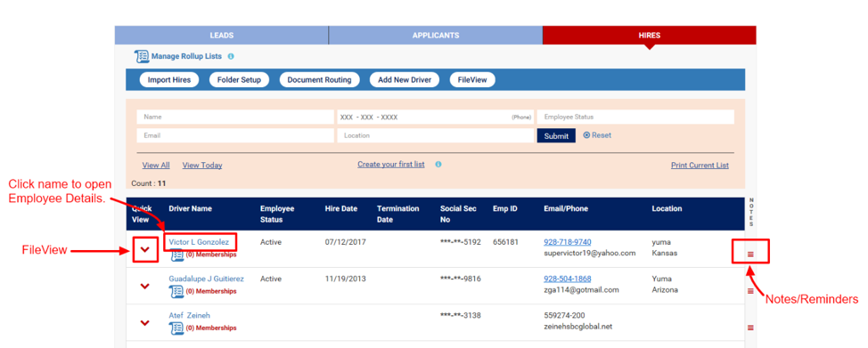This screenshot has width=868, height=348.
Task: Focus the Location search field
Action: click(x=436, y=135)
